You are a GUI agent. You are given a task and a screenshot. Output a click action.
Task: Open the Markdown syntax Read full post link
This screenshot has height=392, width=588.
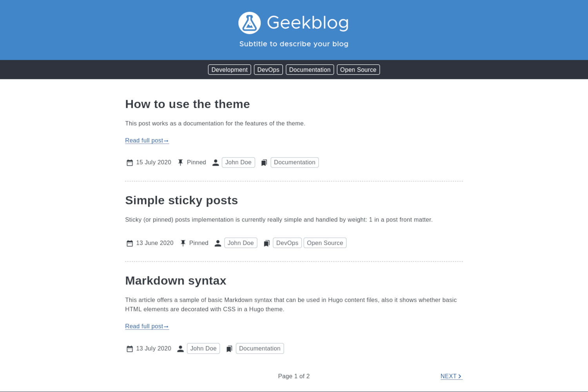click(147, 327)
